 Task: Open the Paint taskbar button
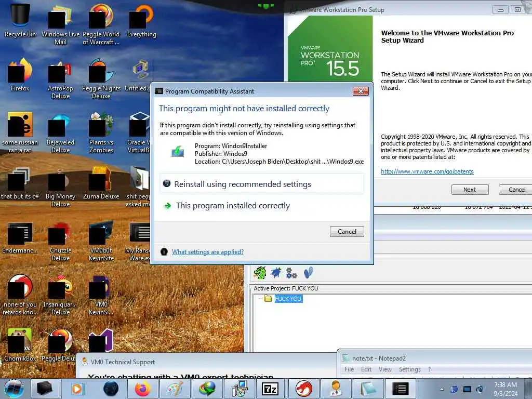[x=175, y=389]
